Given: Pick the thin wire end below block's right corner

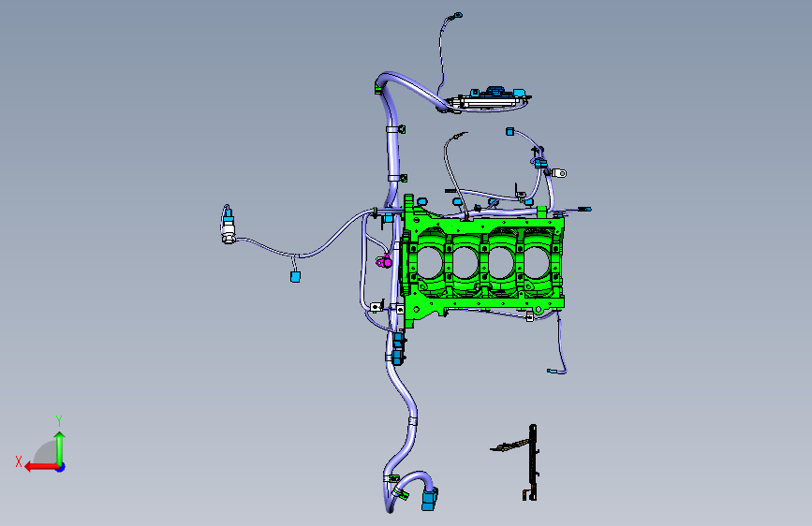Looking at the screenshot, I should (552, 371).
